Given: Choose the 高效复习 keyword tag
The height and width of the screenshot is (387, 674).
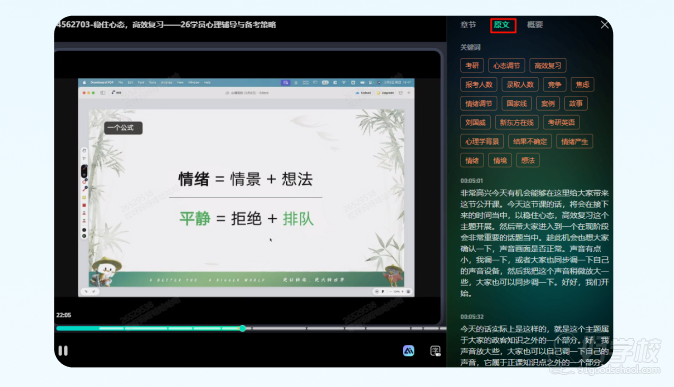Looking at the screenshot, I should pyautogui.click(x=548, y=65).
